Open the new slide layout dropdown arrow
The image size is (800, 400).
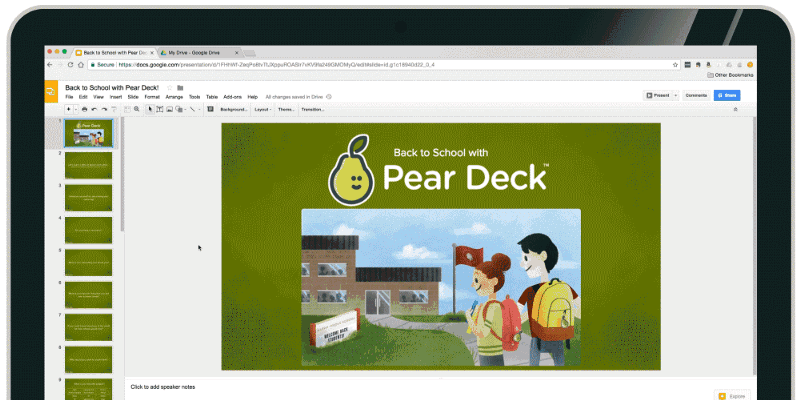coord(76,109)
